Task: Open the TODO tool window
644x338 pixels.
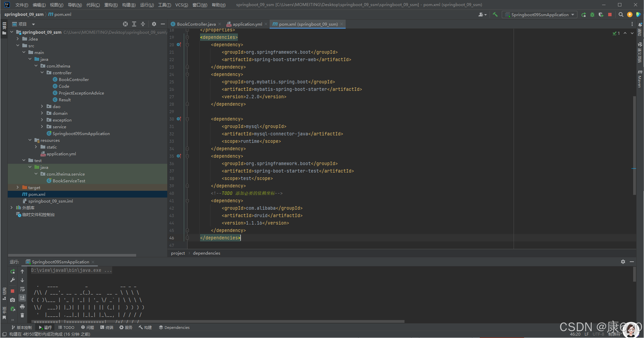Action: click(x=66, y=328)
